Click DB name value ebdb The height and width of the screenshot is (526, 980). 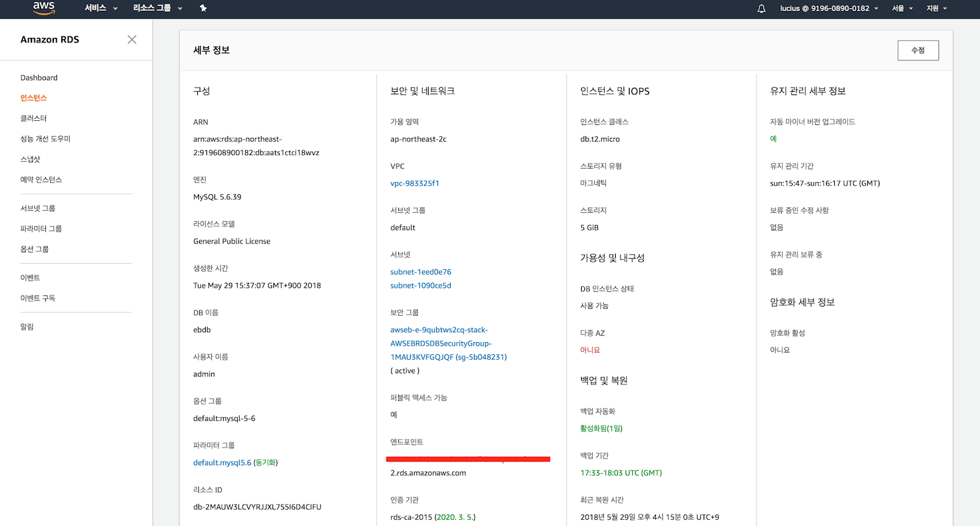point(202,330)
